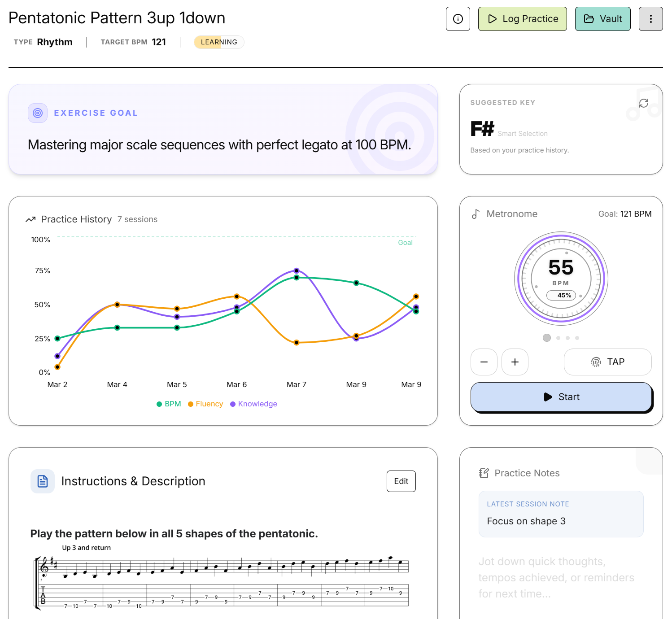
Task: Click the Log Practice button
Action: [523, 19]
